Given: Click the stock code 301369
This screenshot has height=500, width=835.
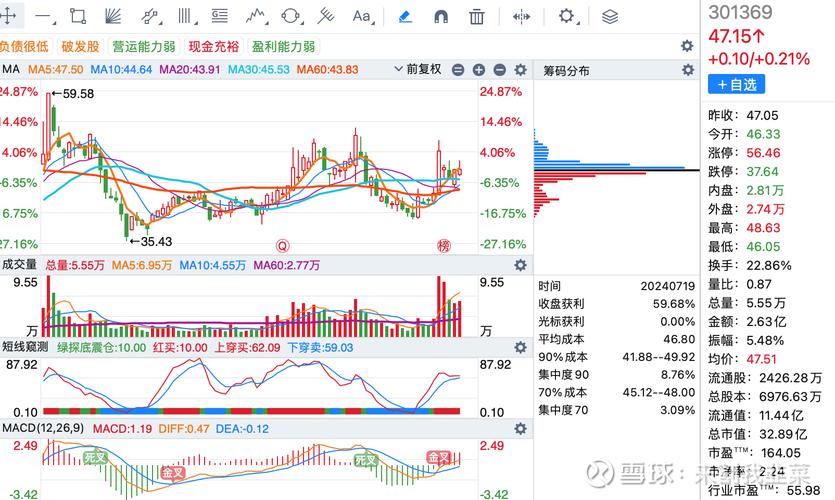Looking at the screenshot, I should [x=740, y=12].
